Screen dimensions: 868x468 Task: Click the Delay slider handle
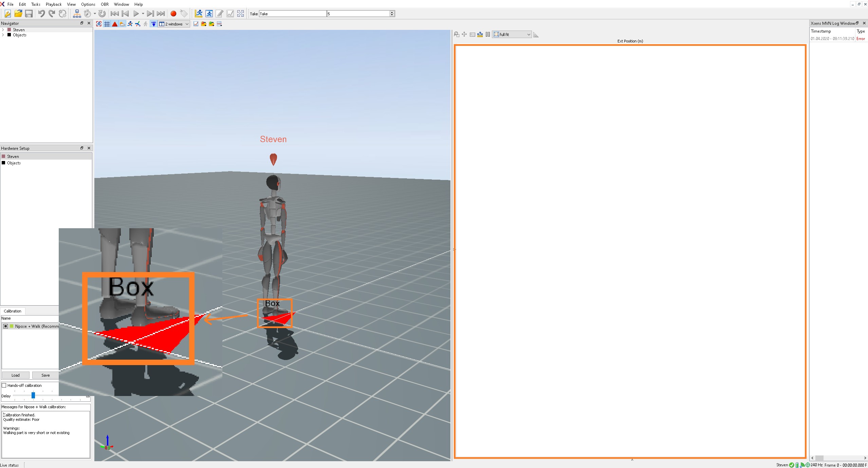click(33, 395)
